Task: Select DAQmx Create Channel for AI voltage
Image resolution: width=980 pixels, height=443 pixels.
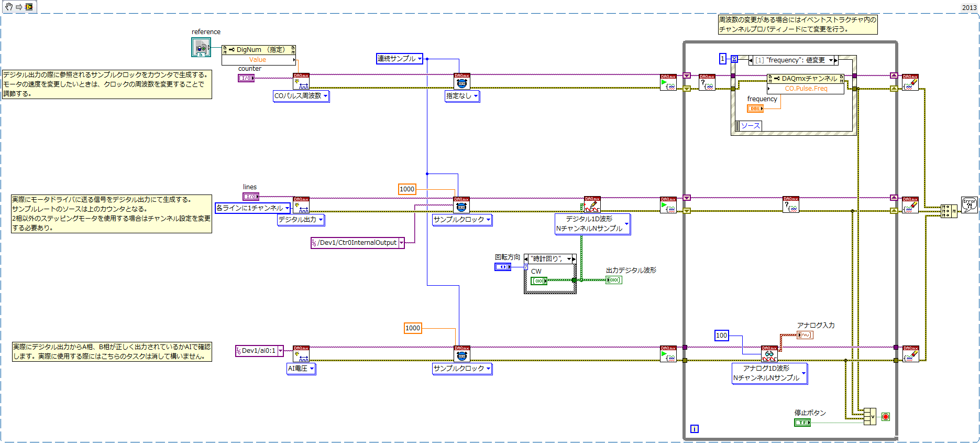Action: (x=301, y=354)
